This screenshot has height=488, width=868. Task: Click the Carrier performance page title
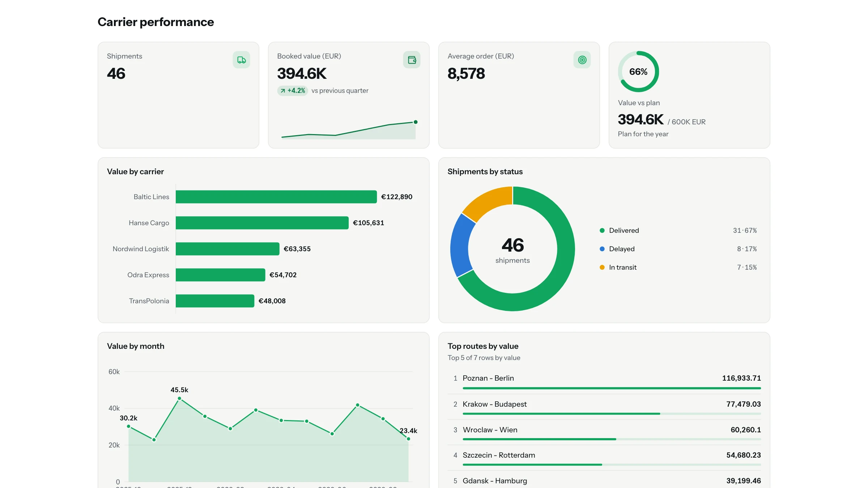pos(156,22)
